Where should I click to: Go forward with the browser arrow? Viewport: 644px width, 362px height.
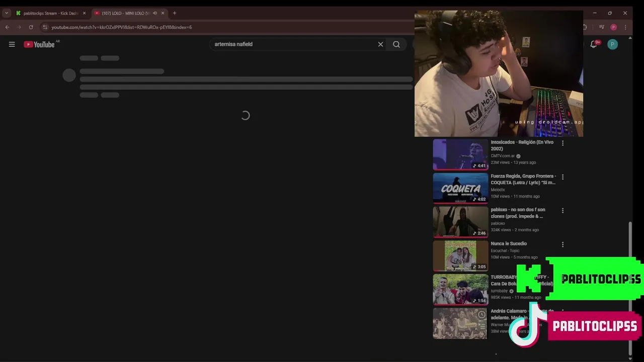click(x=19, y=27)
